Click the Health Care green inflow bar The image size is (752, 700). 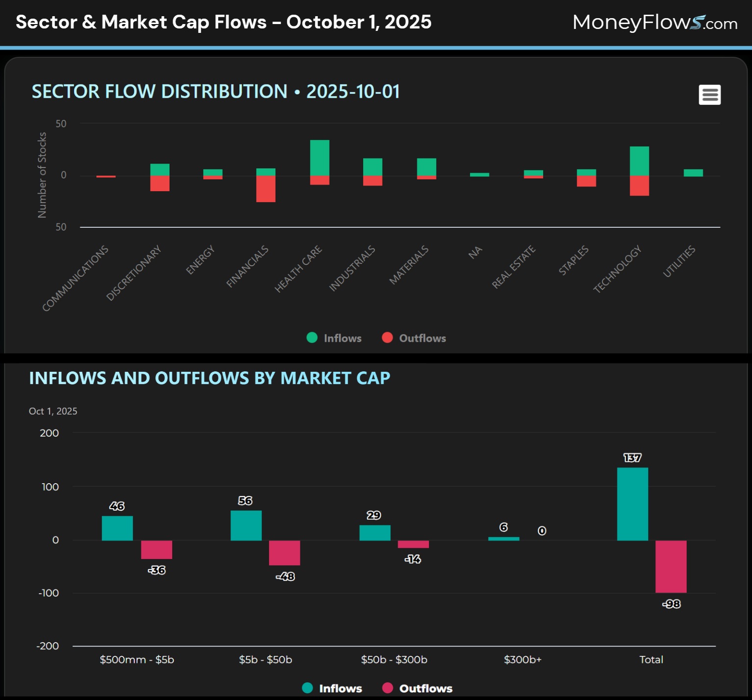click(x=319, y=158)
